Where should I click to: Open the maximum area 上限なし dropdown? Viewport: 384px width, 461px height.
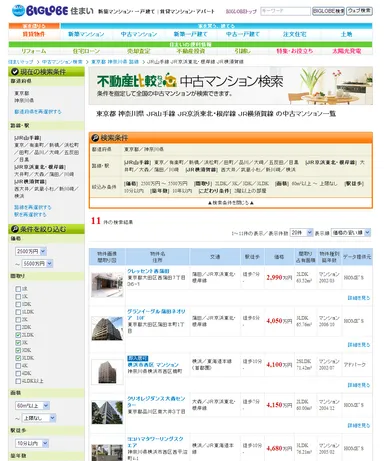point(39,418)
